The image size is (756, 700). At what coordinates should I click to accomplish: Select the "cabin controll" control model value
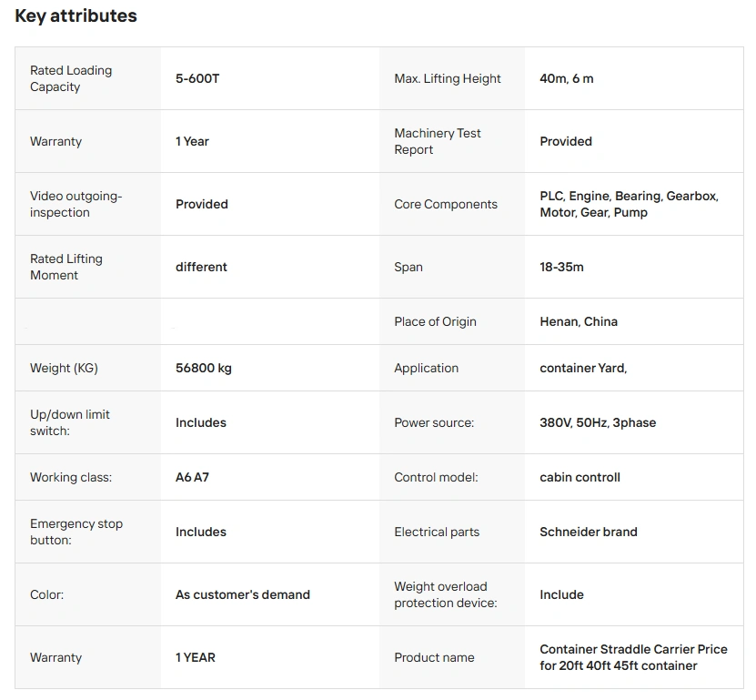click(x=580, y=477)
